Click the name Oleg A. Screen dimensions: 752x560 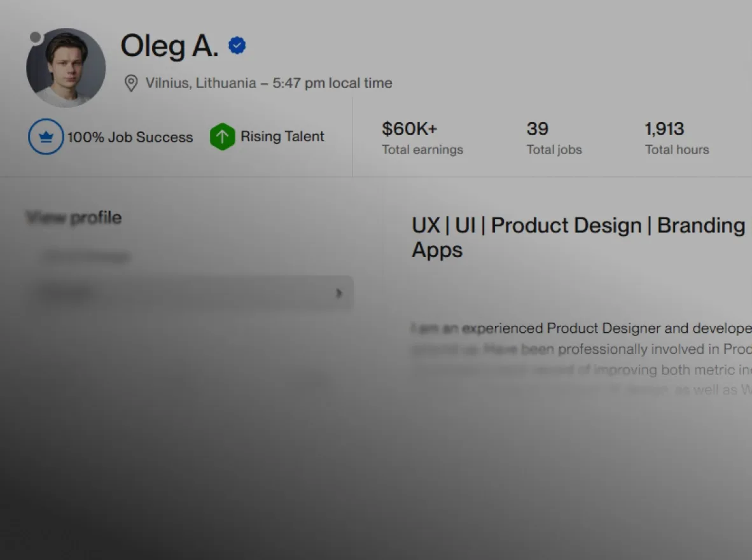(169, 46)
